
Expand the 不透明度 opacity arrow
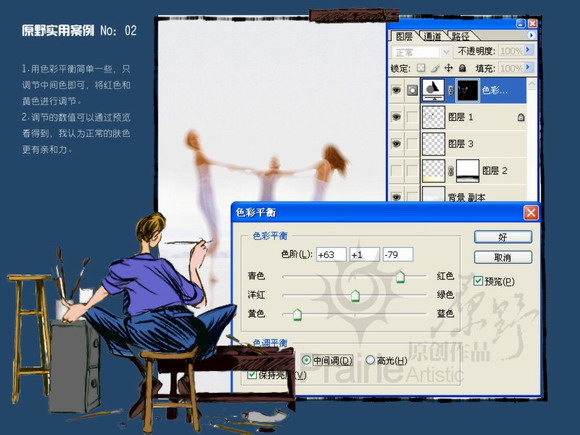528,50
